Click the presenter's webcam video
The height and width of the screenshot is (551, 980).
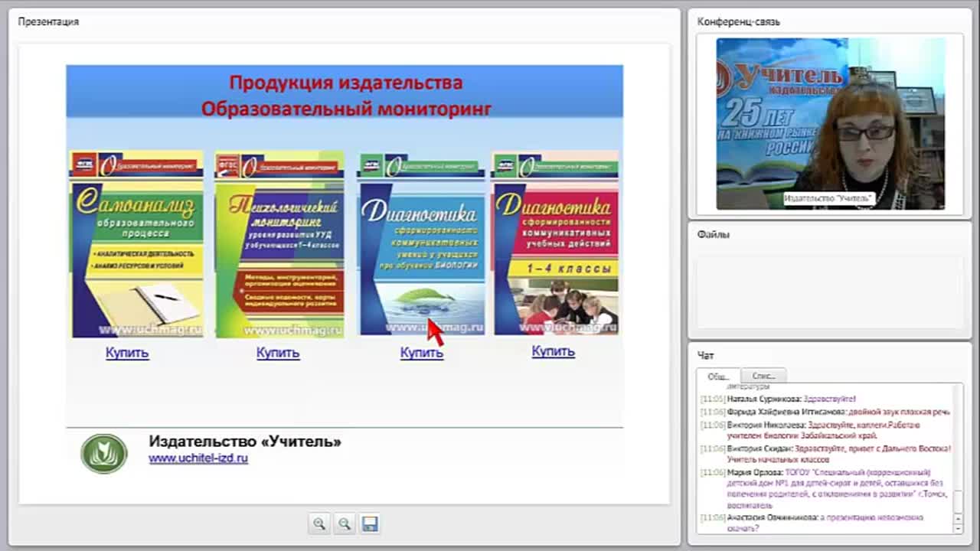[831, 124]
